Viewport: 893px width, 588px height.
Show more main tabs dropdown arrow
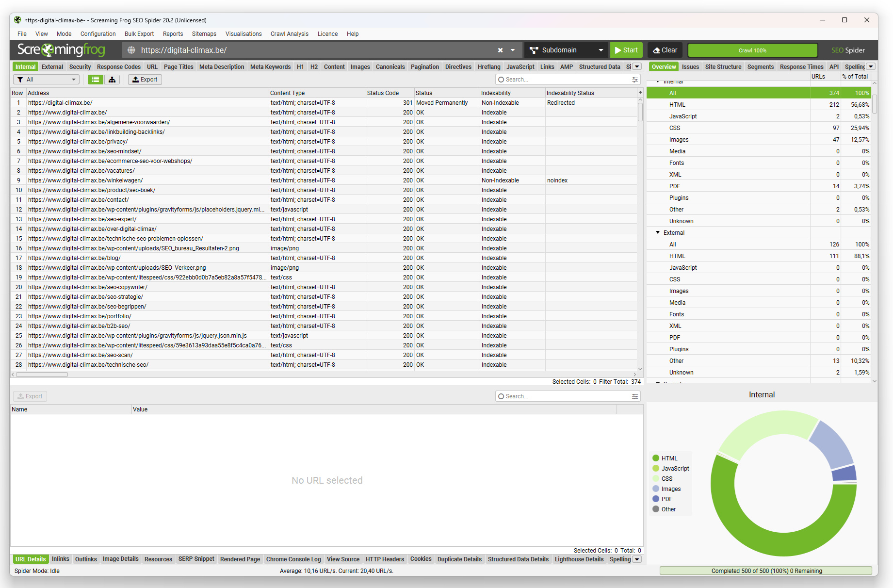click(637, 67)
